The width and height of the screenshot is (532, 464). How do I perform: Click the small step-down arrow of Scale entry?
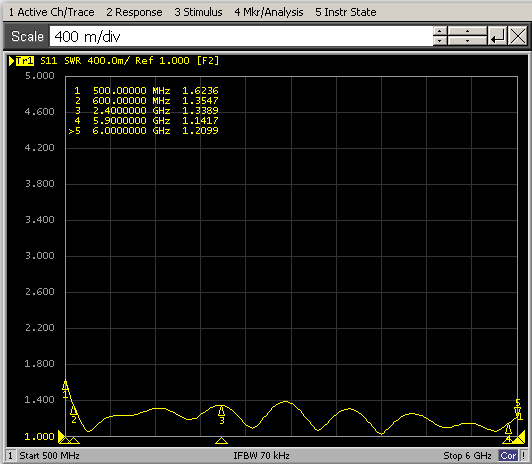click(440, 41)
